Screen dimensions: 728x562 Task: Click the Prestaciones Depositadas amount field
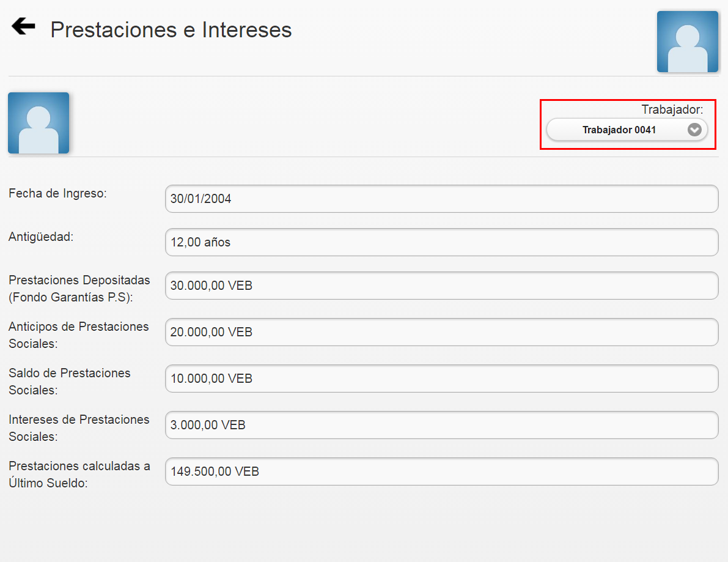click(441, 286)
